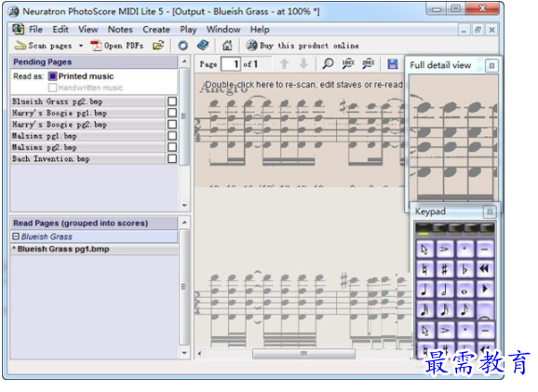Check the box for Malsims pg1.bmp
Viewport: 538px width, 392px height.
pyautogui.click(x=172, y=136)
